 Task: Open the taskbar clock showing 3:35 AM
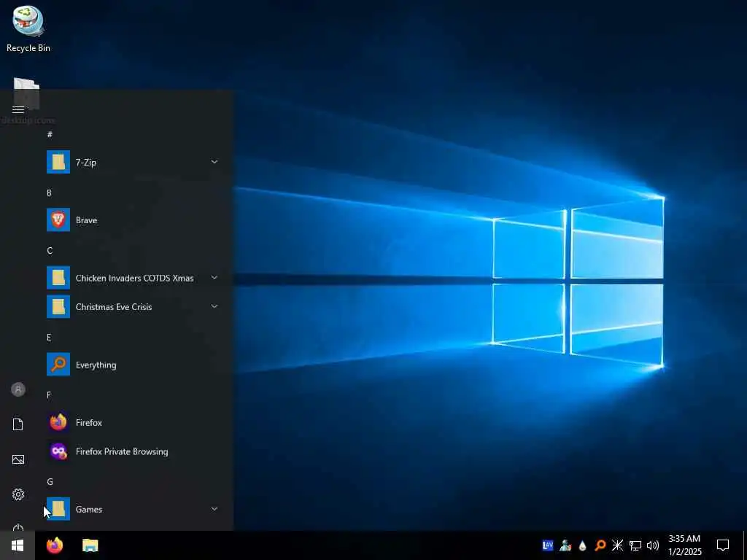(x=684, y=545)
